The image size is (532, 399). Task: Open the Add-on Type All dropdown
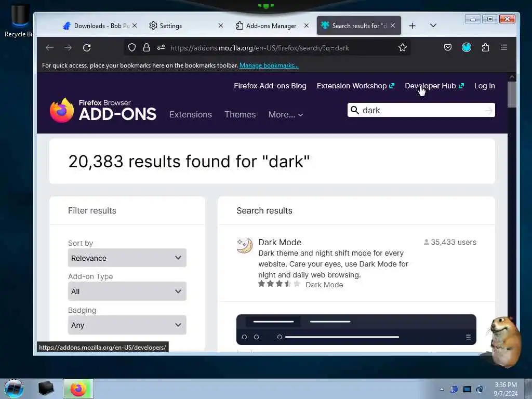click(127, 291)
